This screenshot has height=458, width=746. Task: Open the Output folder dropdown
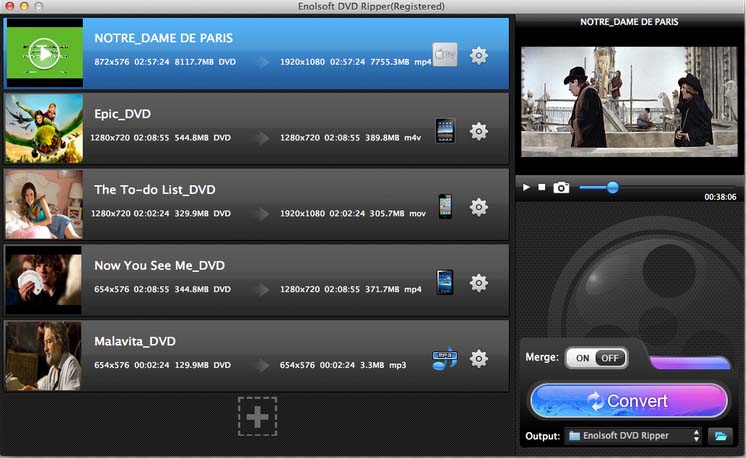pyautogui.click(x=633, y=436)
